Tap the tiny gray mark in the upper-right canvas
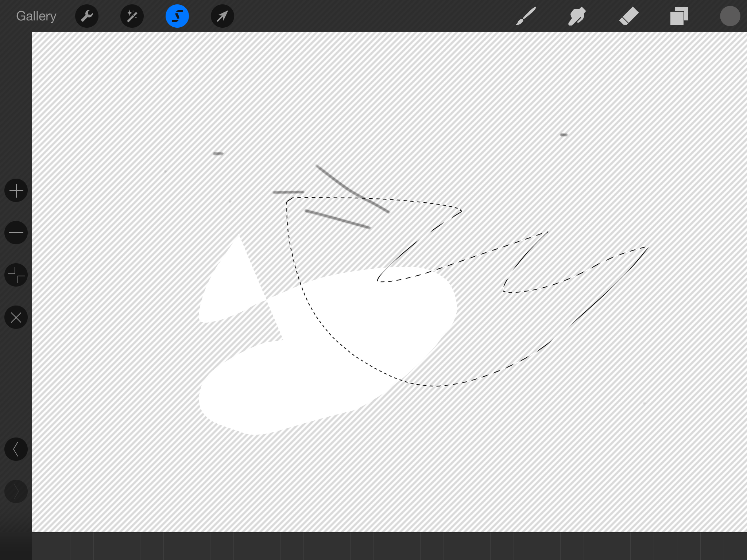747x560 pixels. [x=564, y=135]
